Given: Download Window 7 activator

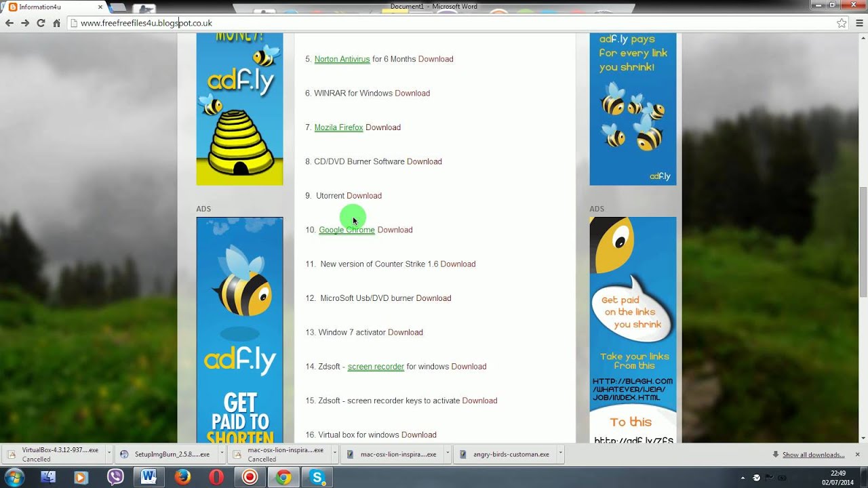Looking at the screenshot, I should click(406, 332).
